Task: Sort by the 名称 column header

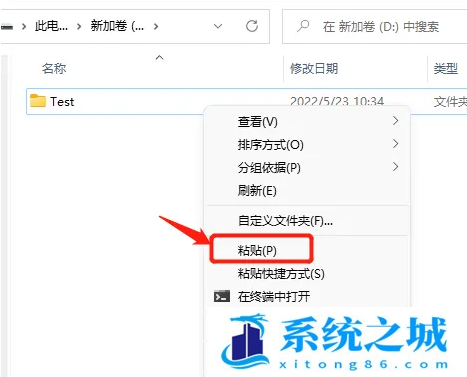Action: point(54,69)
